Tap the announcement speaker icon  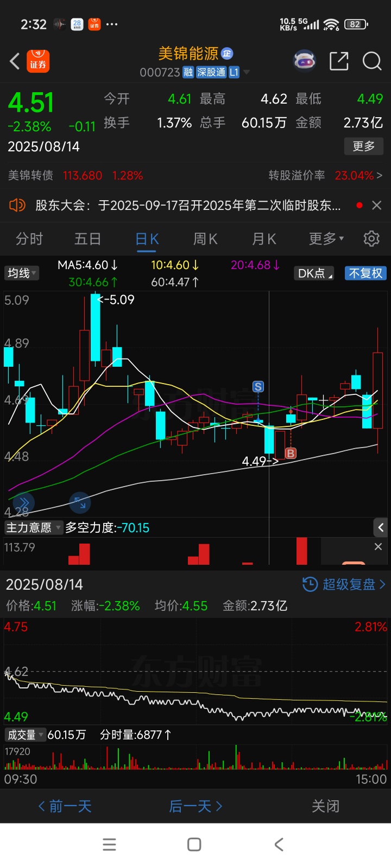tap(17, 205)
